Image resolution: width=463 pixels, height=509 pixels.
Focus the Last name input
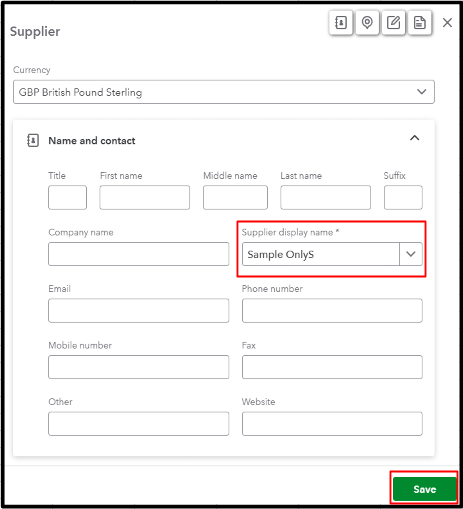pos(325,197)
